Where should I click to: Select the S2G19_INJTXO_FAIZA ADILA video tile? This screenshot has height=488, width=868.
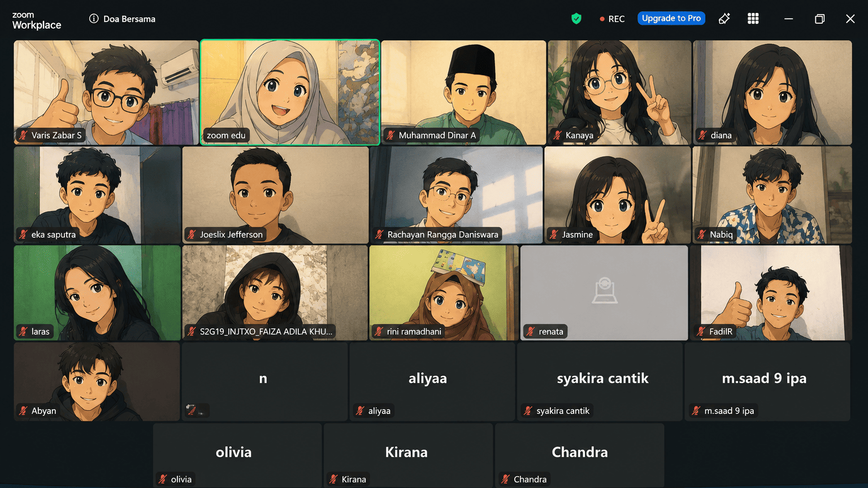tap(275, 293)
